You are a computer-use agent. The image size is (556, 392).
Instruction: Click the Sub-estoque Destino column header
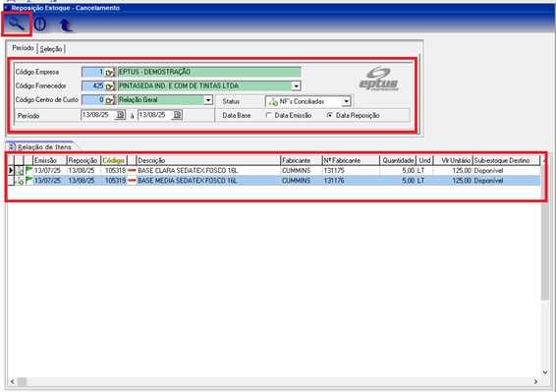click(506, 160)
